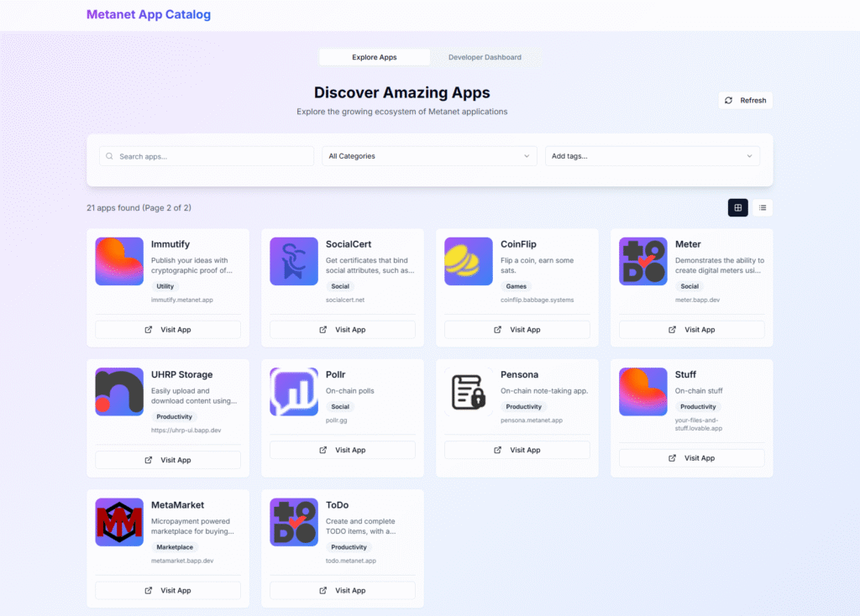Open the Developer Dashboard tab
The width and height of the screenshot is (860, 616).
485,57
